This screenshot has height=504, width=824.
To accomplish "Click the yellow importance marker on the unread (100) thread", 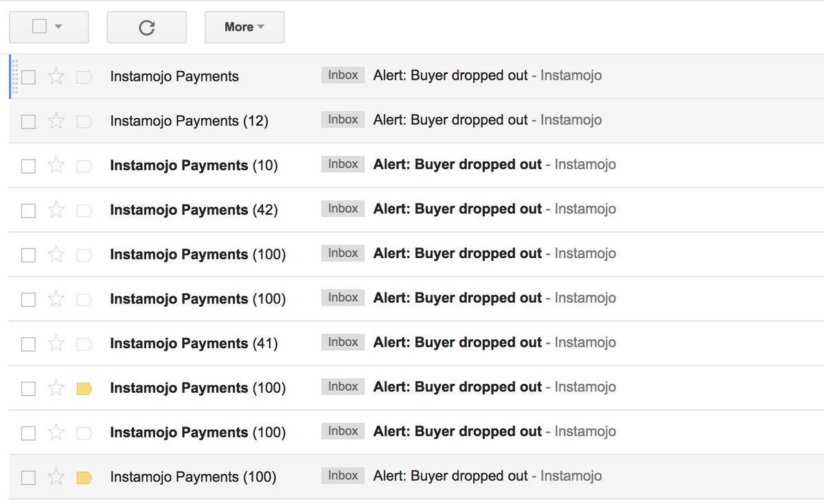I will pos(84,389).
